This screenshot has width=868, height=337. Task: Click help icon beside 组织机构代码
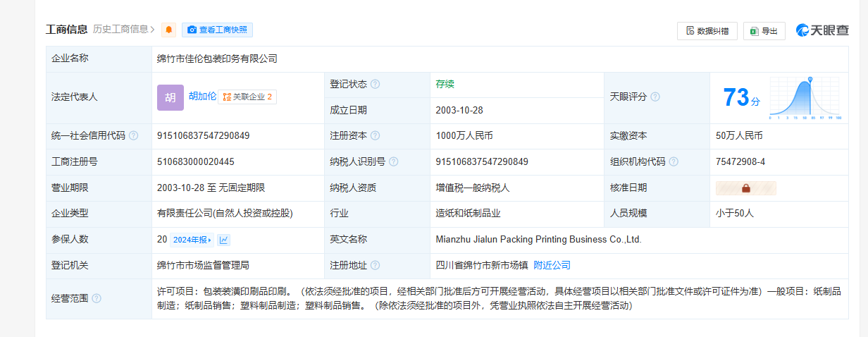pyautogui.click(x=674, y=161)
